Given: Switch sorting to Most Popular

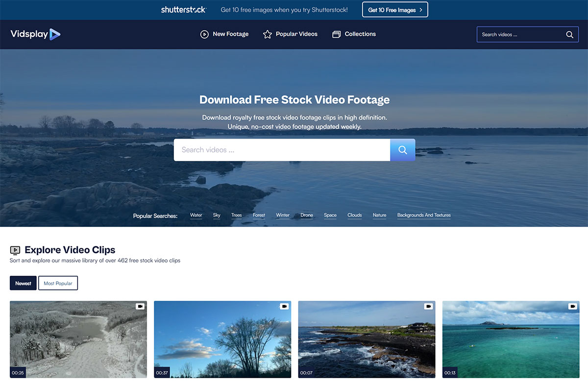Looking at the screenshot, I should (58, 283).
